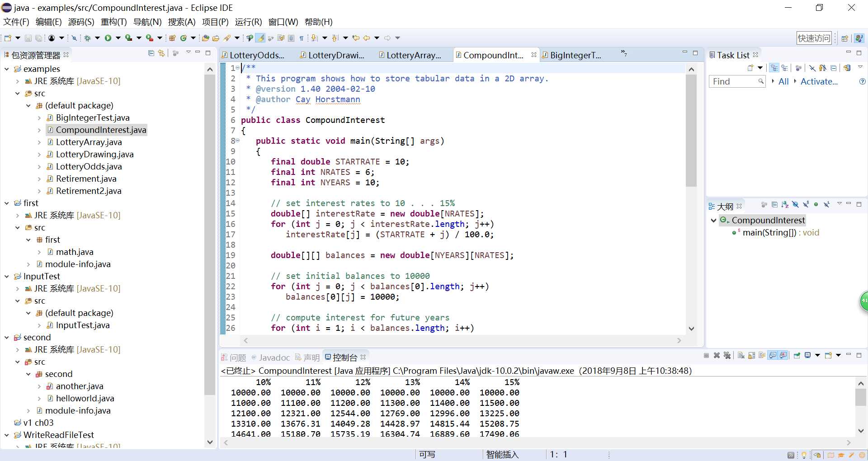Click the New file toolbar icon
The image size is (868, 461).
8,38
